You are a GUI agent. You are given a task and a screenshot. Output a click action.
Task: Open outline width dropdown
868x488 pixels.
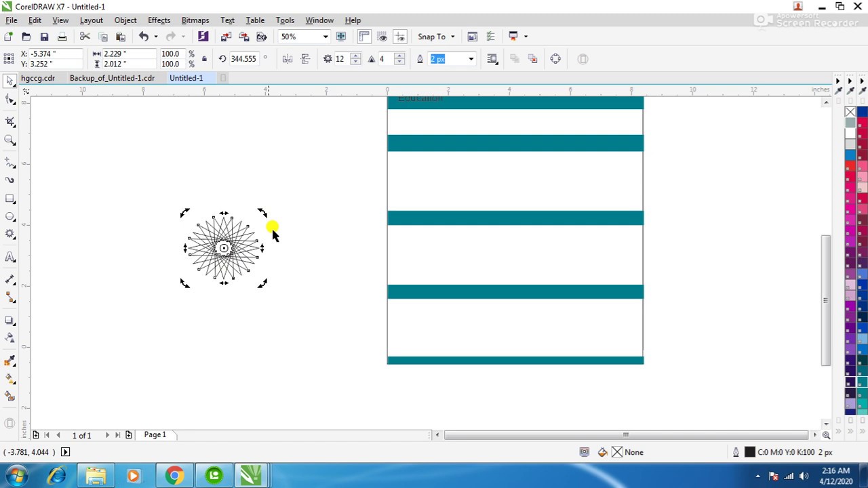click(x=471, y=59)
